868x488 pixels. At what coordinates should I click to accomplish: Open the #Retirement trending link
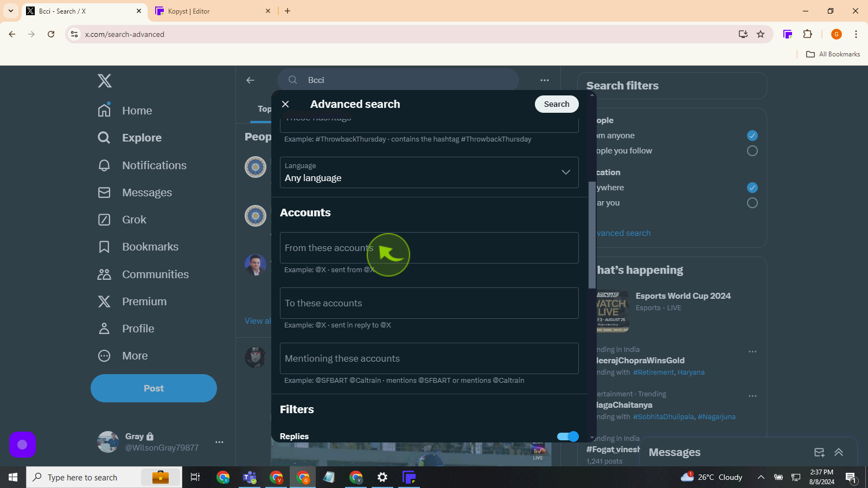pyautogui.click(x=653, y=373)
